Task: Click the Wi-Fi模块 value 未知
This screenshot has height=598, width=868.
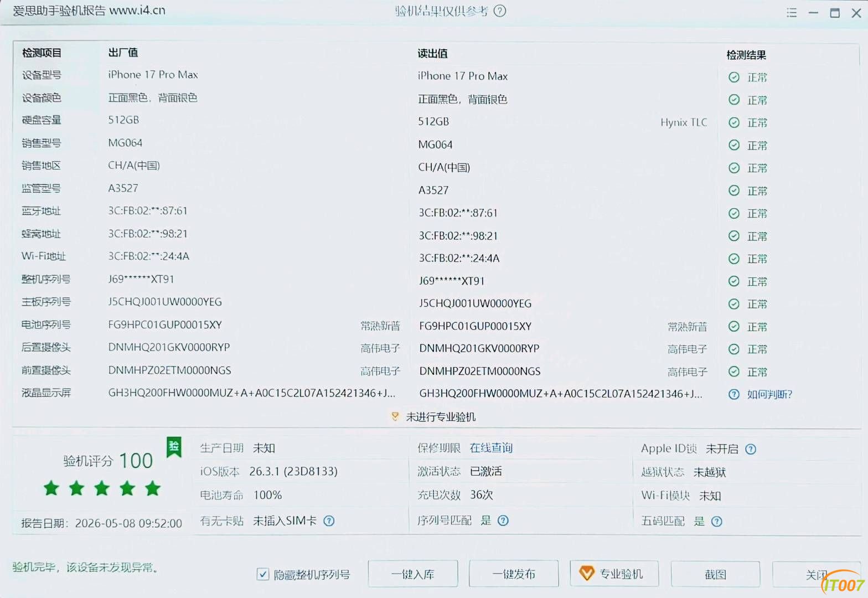Action: click(x=710, y=496)
